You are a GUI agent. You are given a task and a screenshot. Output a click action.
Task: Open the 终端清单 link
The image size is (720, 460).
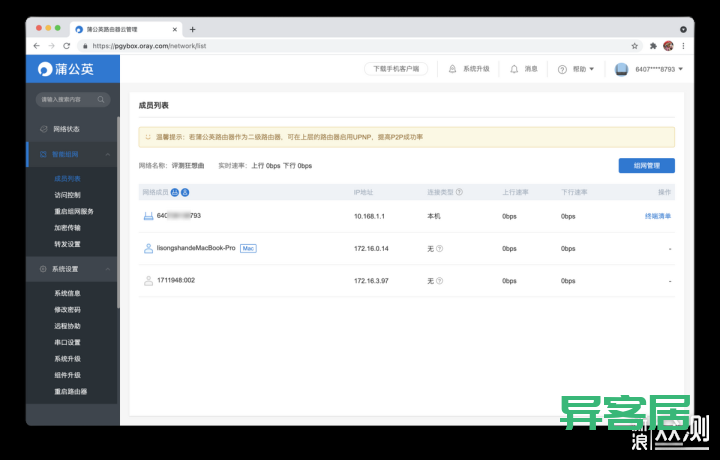click(x=658, y=216)
